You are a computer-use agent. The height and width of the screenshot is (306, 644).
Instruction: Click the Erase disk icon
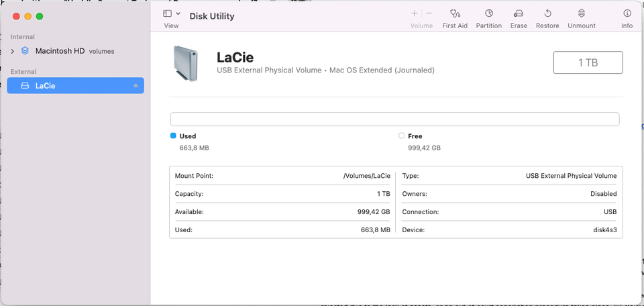[518, 13]
